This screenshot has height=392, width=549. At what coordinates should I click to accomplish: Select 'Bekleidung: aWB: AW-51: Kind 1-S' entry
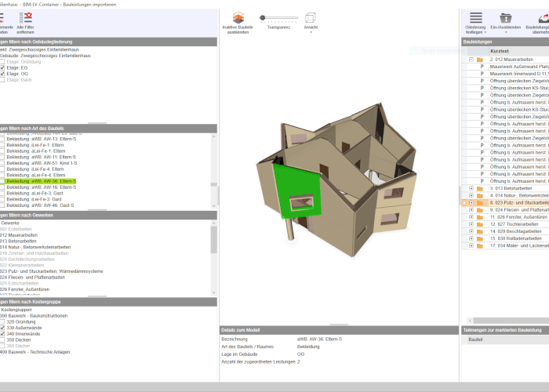42,163
